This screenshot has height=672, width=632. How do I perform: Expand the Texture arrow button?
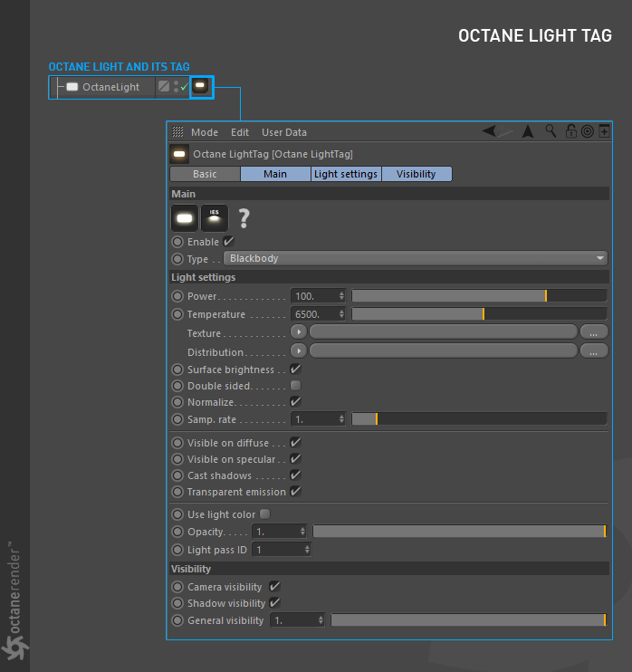299,331
